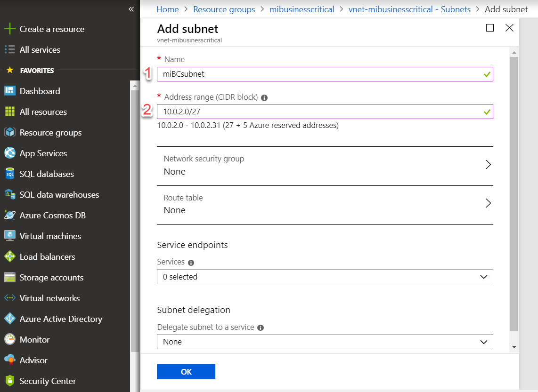Image resolution: width=538 pixels, height=392 pixels.
Task: Click the Azure Active Directory icon
Action: coord(10,319)
